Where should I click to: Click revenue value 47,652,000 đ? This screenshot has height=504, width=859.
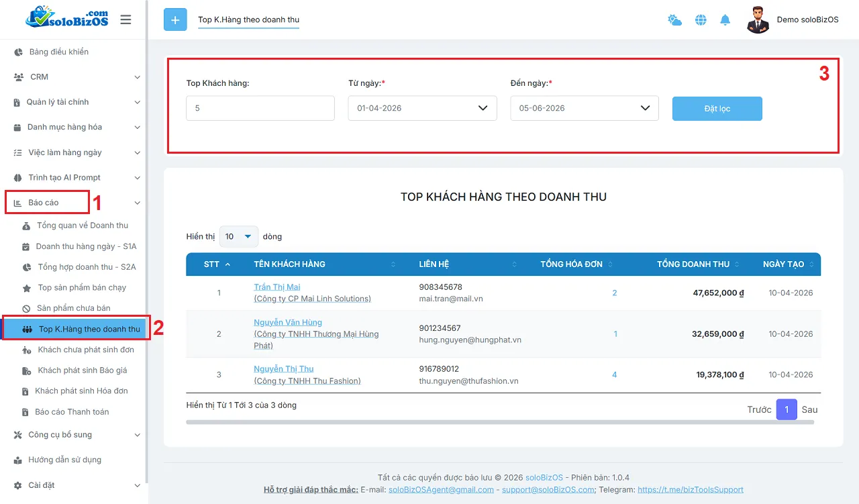click(719, 293)
